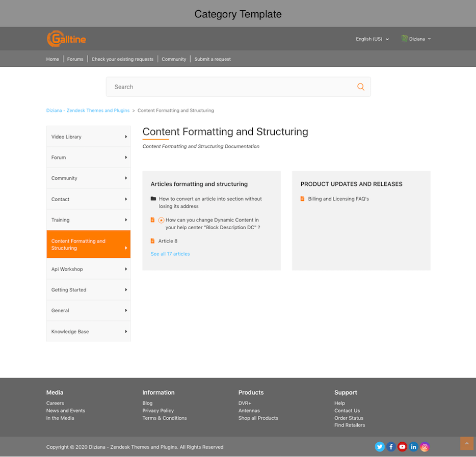476x457 pixels.
Task: Expand the Community sidebar arrow
Action: point(126,178)
